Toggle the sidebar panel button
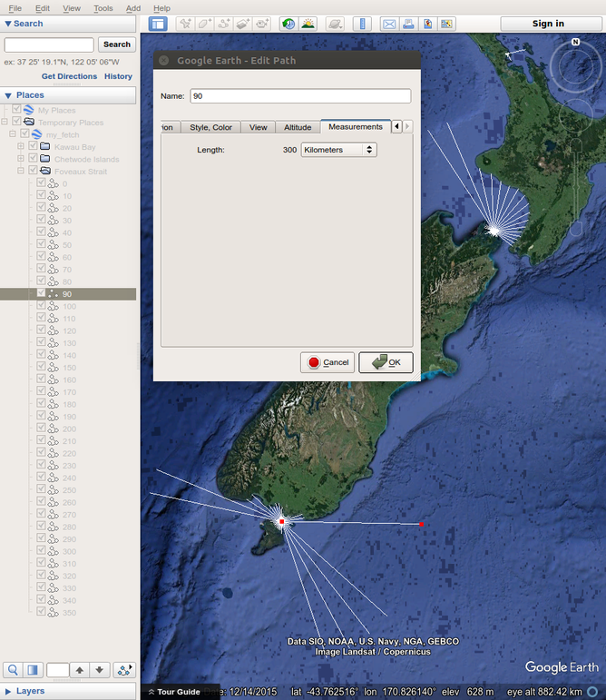Viewport: 606px width, 700px height. (x=158, y=24)
